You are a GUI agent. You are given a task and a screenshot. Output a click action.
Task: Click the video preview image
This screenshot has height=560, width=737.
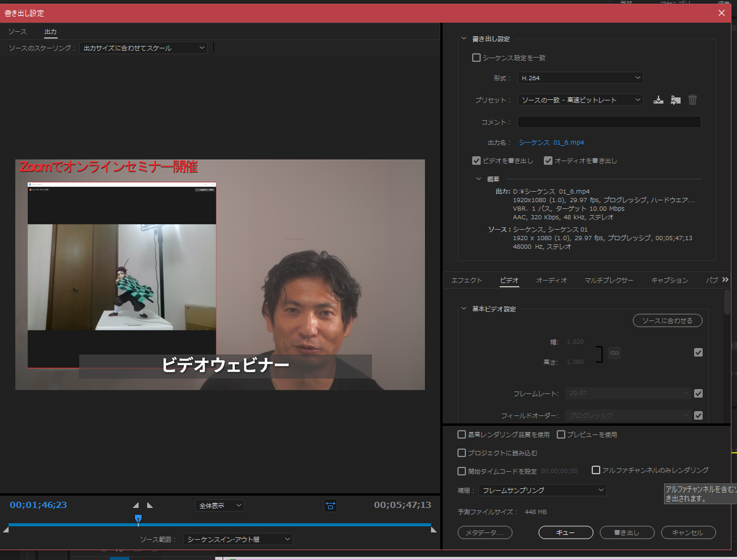click(x=220, y=274)
